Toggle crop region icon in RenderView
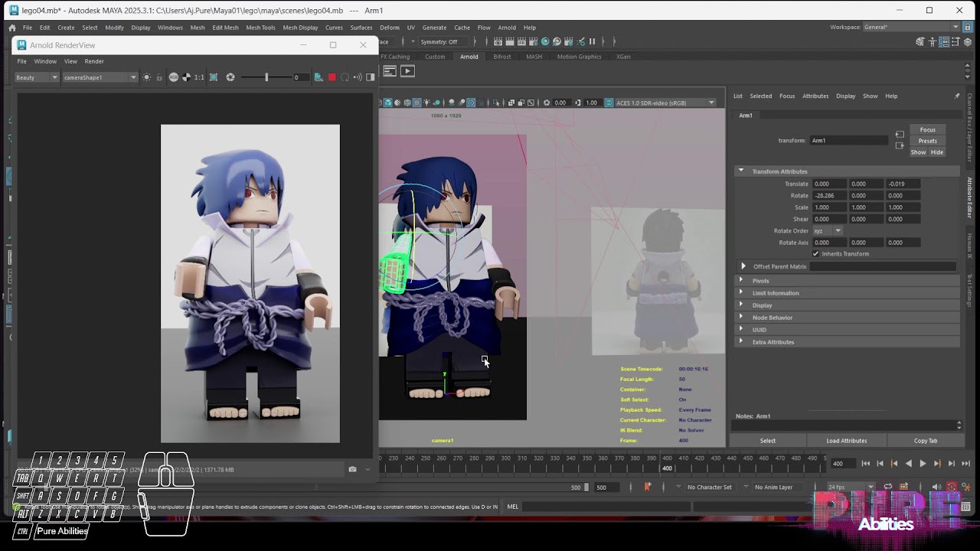 point(214,77)
